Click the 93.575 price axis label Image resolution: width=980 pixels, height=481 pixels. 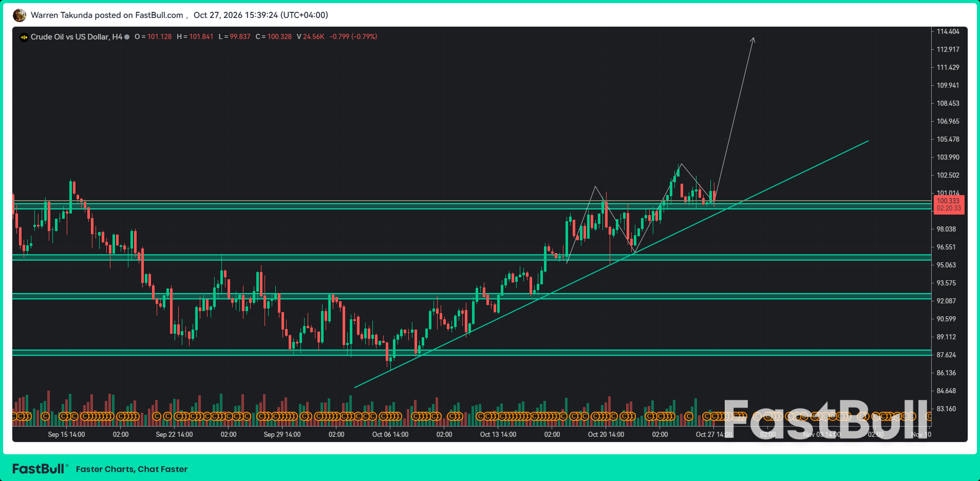tap(947, 283)
